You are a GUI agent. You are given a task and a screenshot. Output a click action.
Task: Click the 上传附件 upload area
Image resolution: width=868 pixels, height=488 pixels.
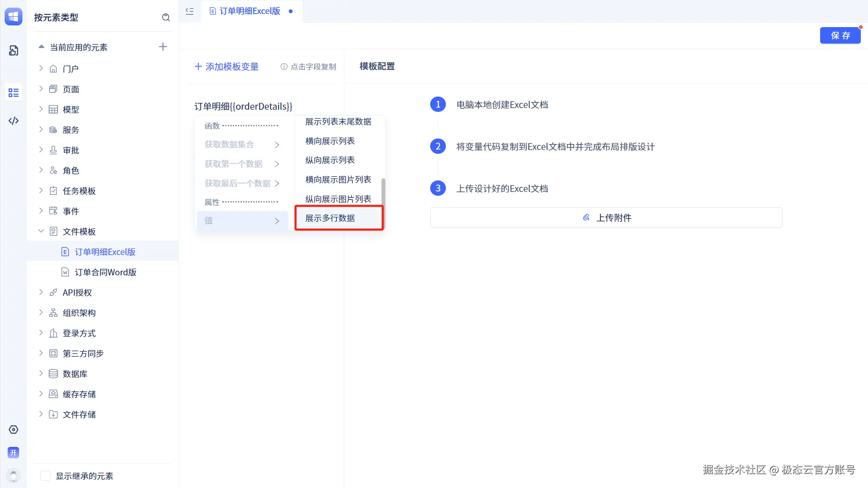tap(606, 218)
